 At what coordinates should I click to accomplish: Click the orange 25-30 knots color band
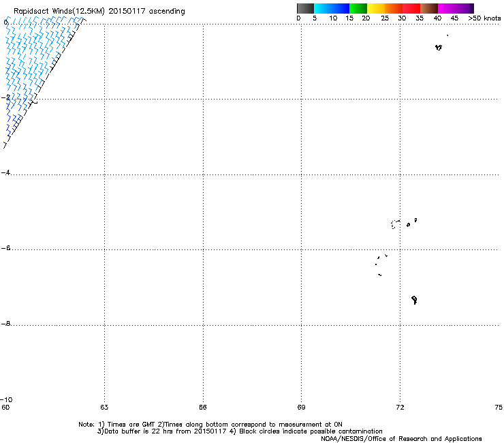394,8
